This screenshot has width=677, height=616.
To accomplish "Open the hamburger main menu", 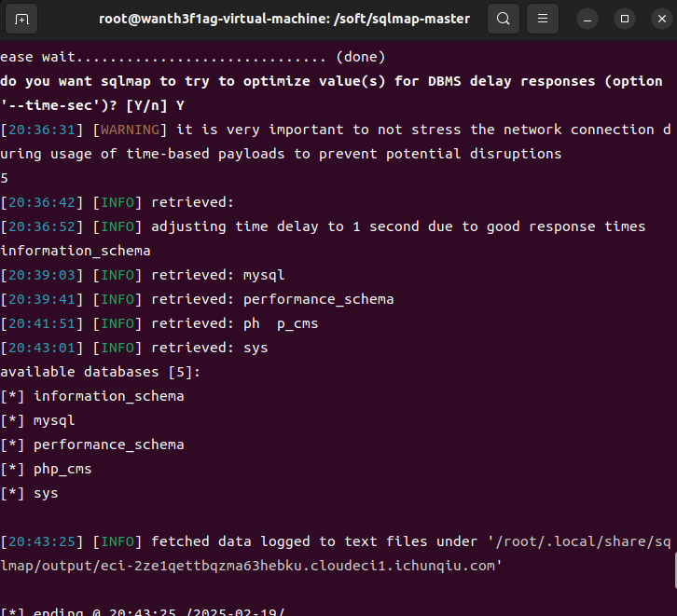I will [543, 19].
